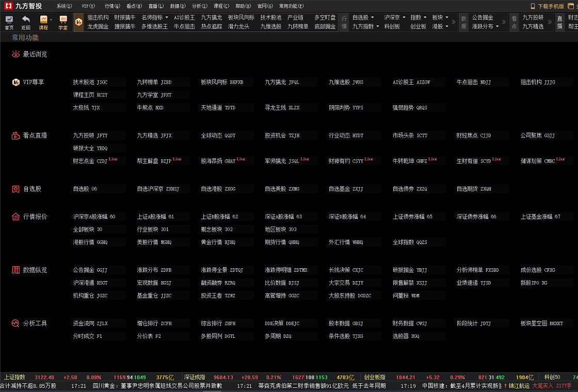The height and width of the screenshot is (392, 578).
Task: Open 公司聚焦 GSJJ shortcut
Action: pos(546,136)
